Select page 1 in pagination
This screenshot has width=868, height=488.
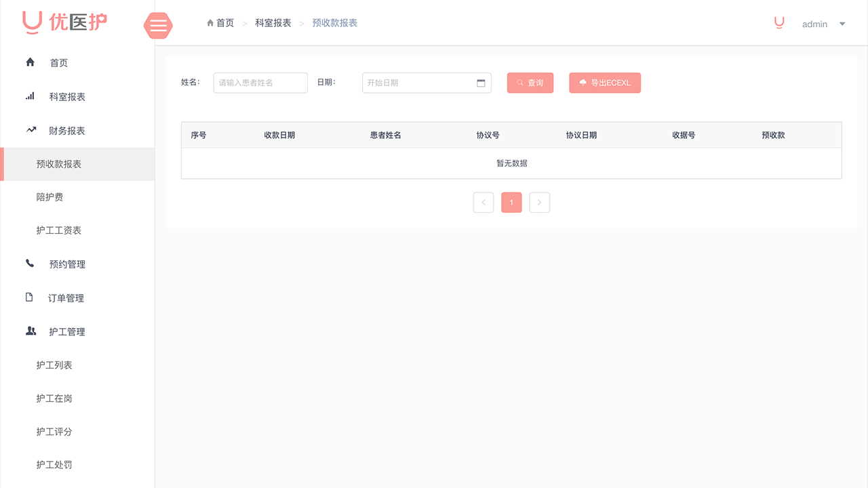coord(511,202)
